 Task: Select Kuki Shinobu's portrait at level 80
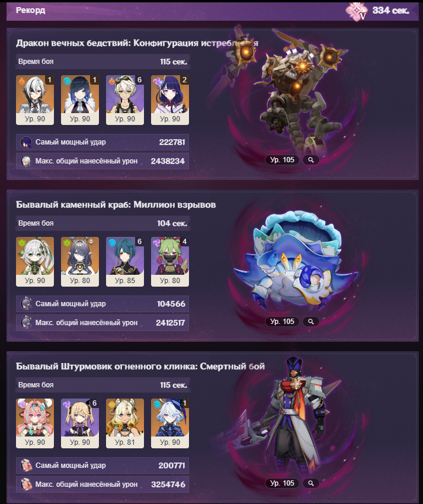coord(170,262)
